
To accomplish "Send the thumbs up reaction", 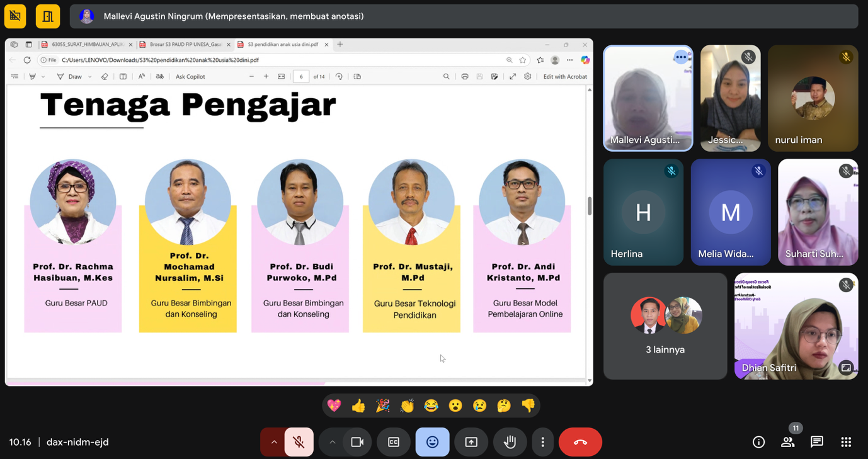I will [358, 406].
